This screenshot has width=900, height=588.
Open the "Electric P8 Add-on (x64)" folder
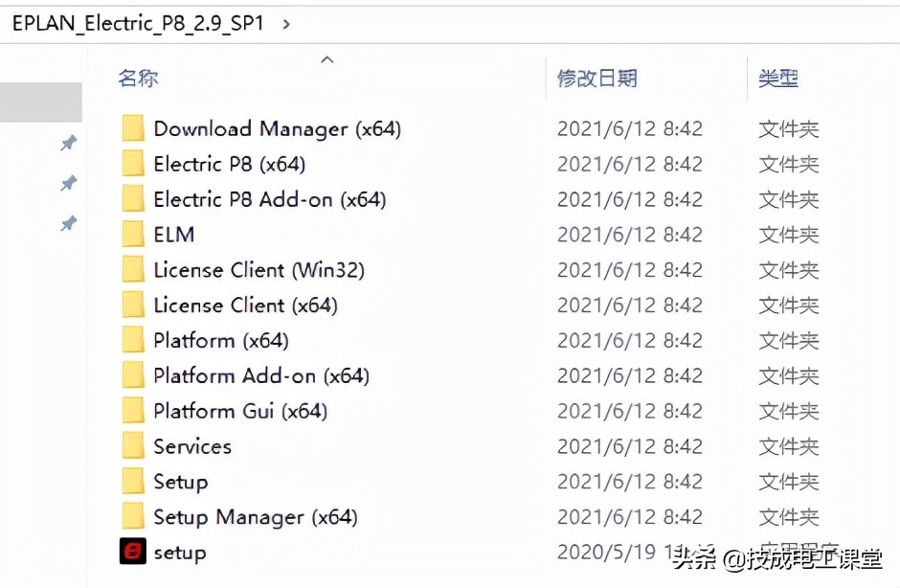pos(268,199)
